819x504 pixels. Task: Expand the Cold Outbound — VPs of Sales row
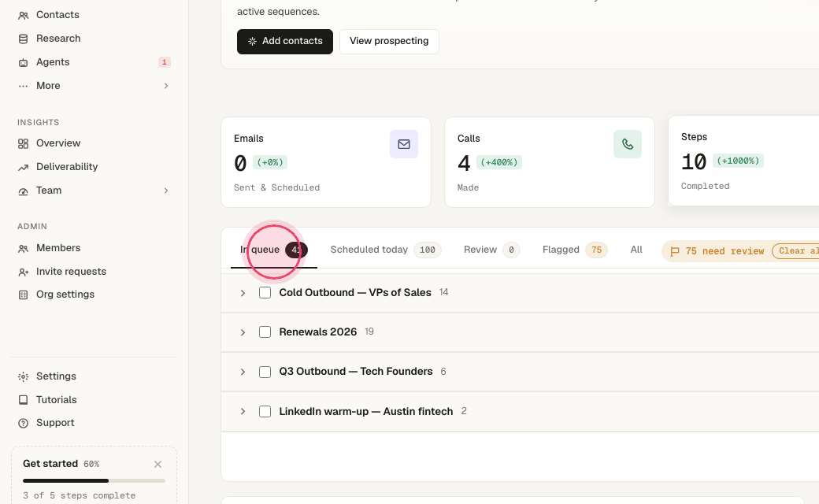coord(243,293)
